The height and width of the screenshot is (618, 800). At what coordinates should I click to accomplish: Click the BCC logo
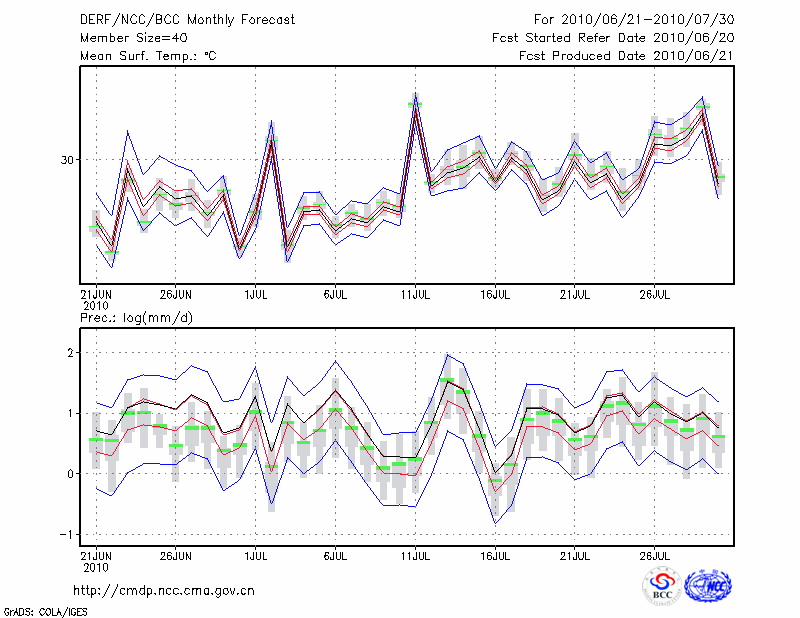coord(662,586)
